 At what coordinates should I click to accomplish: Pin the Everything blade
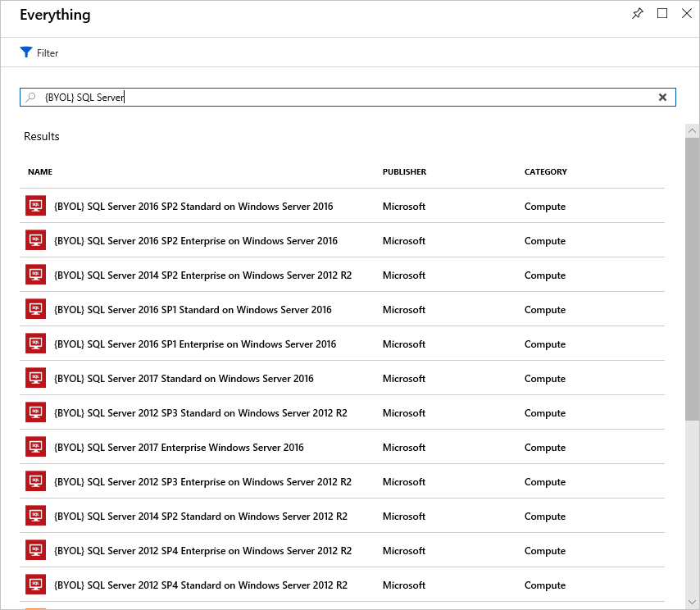click(x=638, y=14)
